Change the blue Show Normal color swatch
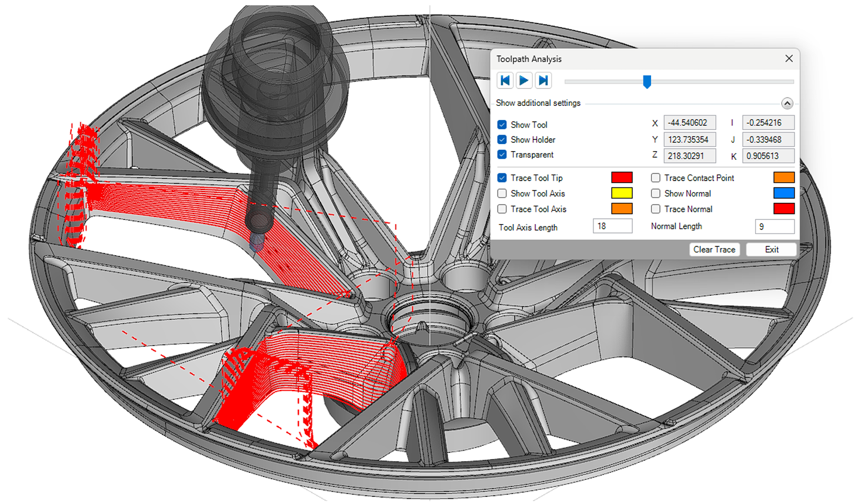 point(784,193)
